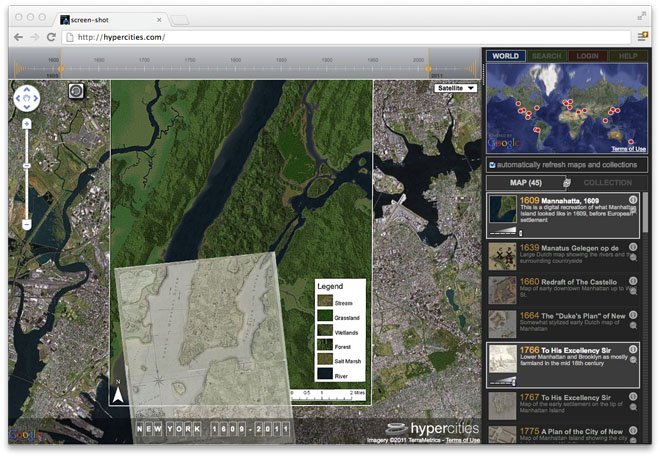Click the 1609 start marker on timeline
660x457 pixels.
(x=63, y=68)
